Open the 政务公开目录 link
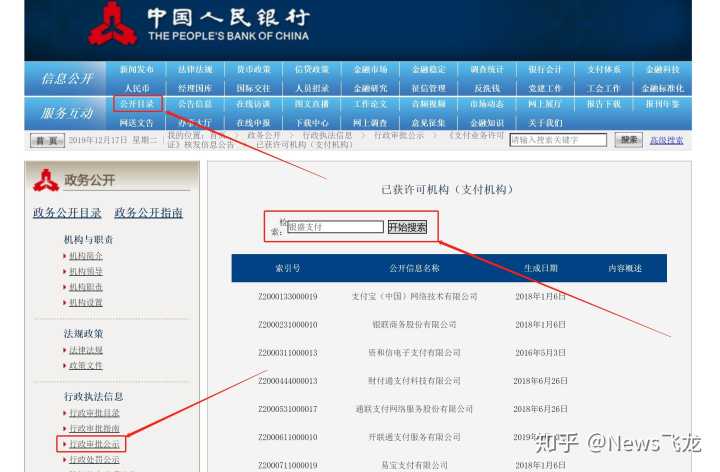Screen dimensions: 720x472 coord(67,212)
